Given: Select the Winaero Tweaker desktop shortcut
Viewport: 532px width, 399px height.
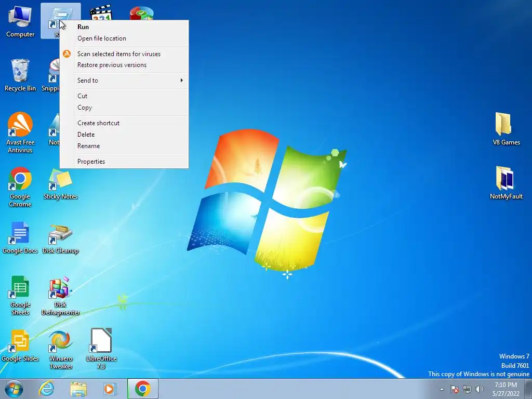Looking at the screenshot, I should (x=60, y=350).
